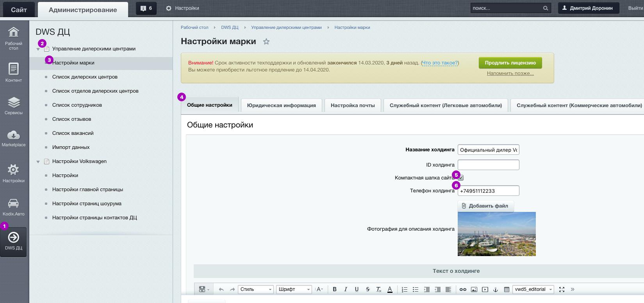Insert hyperlink in editor
The width and height of the screenshot is (644, 303).
click(x=463, y=289)
